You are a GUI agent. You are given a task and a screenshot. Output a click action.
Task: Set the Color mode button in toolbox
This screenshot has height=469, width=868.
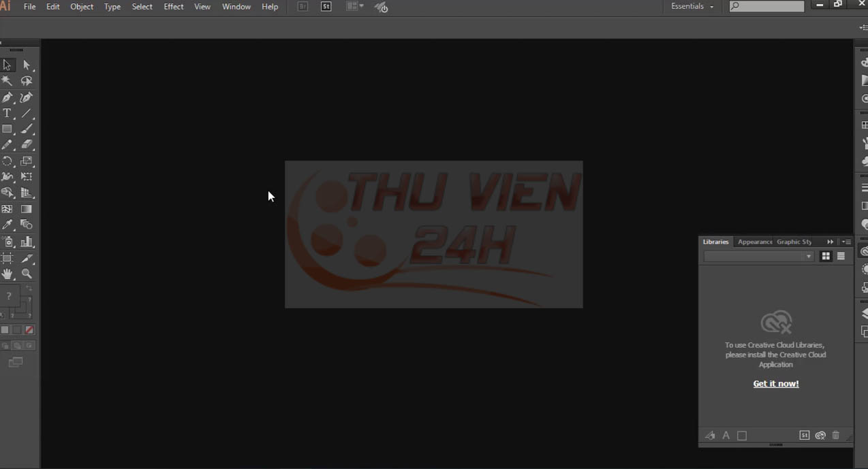[x=5, y=330]
